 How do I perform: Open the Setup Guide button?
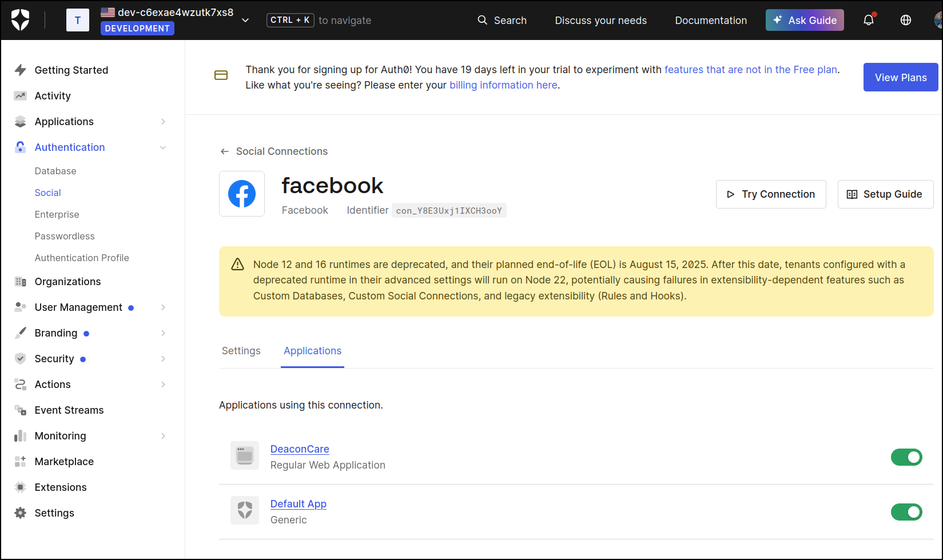[885, 194]
